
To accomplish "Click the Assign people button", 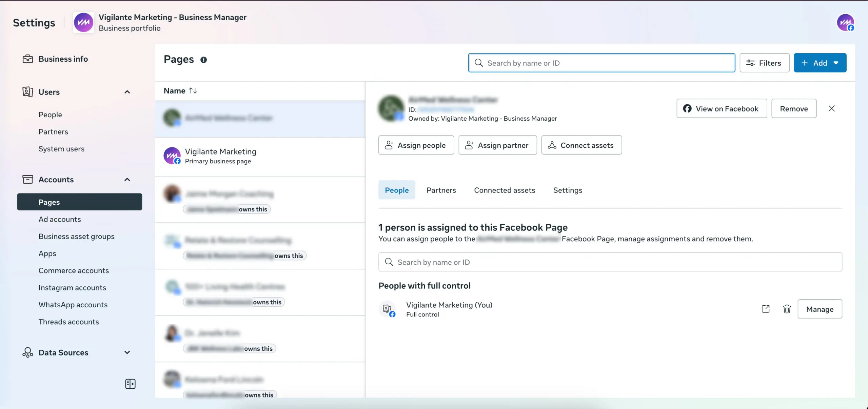I will 416,145.
